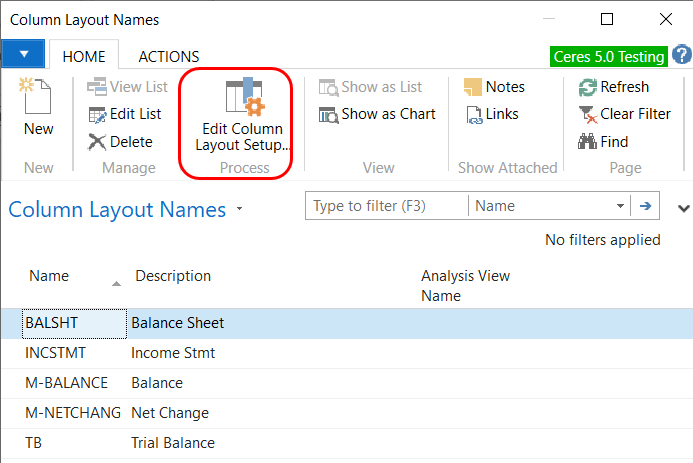
Task: Click the New document icon
Action: point(37,100)
